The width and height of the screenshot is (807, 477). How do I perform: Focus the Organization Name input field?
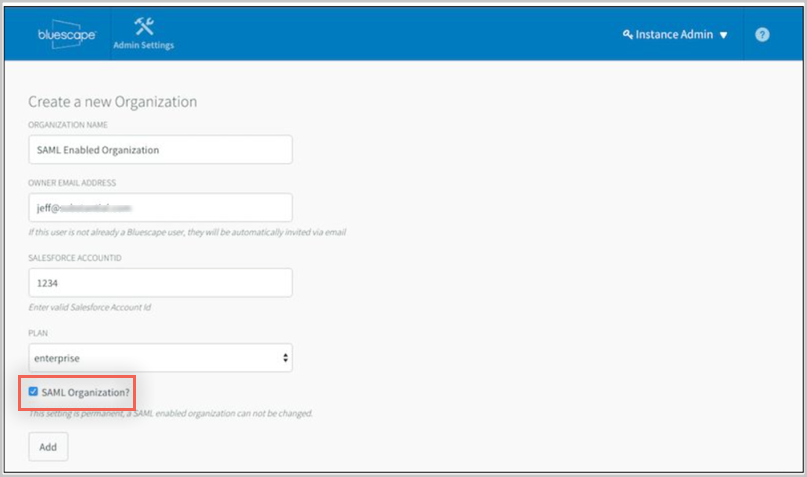tap(160, 149)
